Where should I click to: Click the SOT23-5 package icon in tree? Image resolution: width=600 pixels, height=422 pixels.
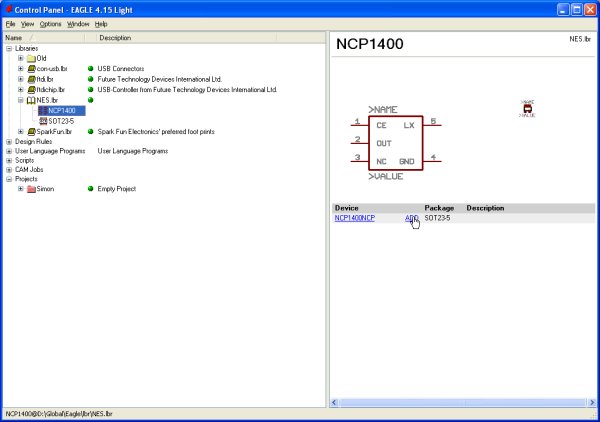(43, 121)
